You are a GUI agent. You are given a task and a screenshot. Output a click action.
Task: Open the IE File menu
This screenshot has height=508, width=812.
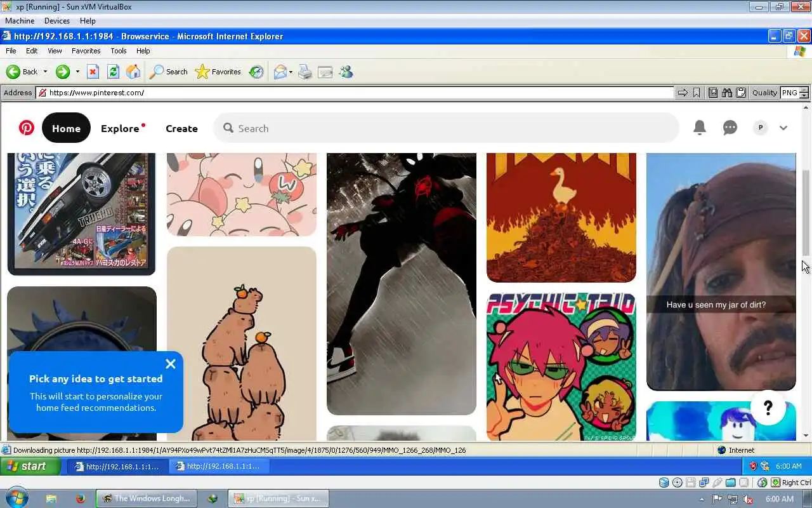[11, 51]
